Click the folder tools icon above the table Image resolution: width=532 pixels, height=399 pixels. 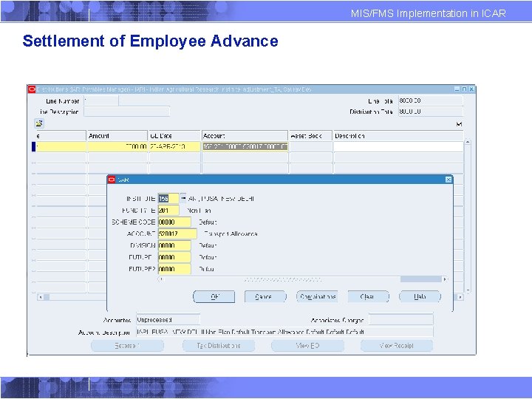click(39, 123)
